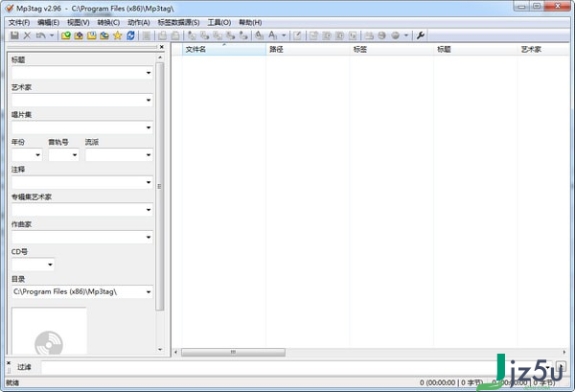Open the 动作(A) menu

click(x=139, y=22)
